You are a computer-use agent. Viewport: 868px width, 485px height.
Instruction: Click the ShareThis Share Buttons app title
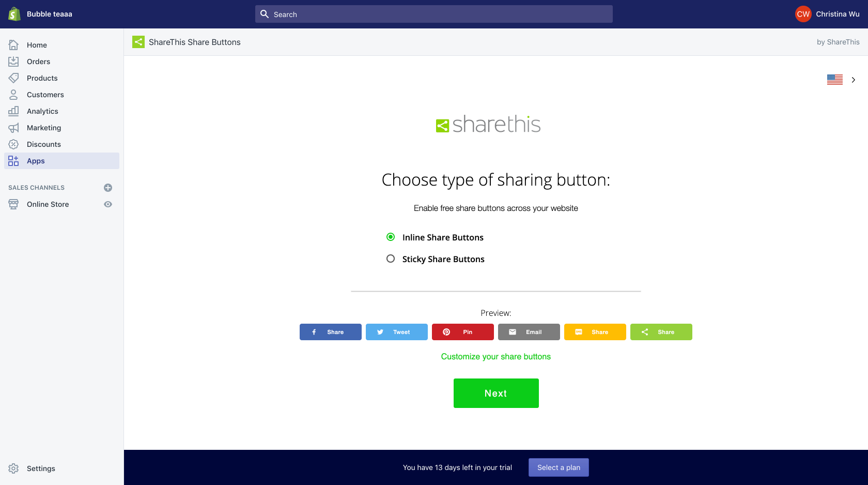tap(195, 42)
